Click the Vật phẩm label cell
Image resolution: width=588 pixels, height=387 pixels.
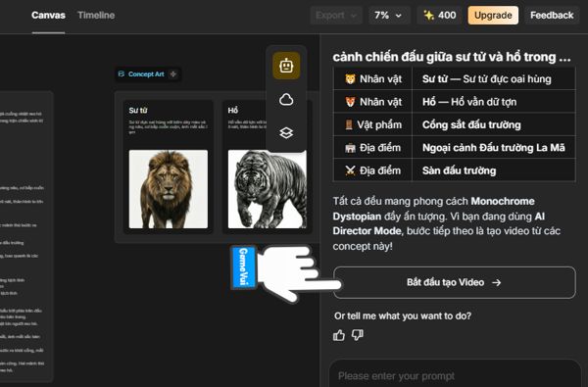click(372, 124)
